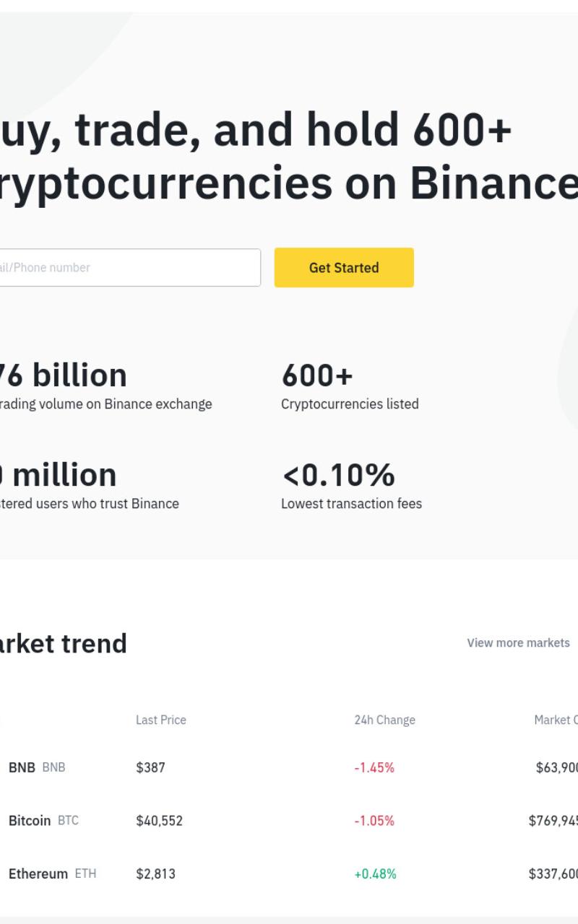Click BNB's $387 last price
Viewport: 578px width, 924px height.
[x=150, y=767]
